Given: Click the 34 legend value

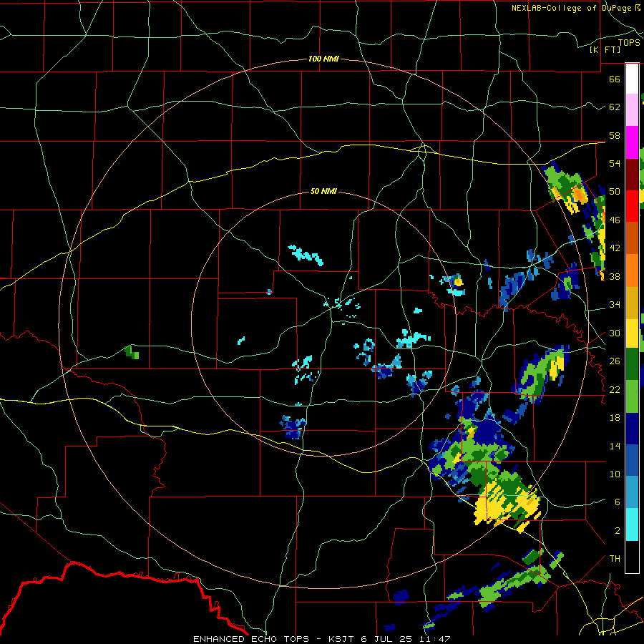Looking at the screenshot, I should point(615,305).
